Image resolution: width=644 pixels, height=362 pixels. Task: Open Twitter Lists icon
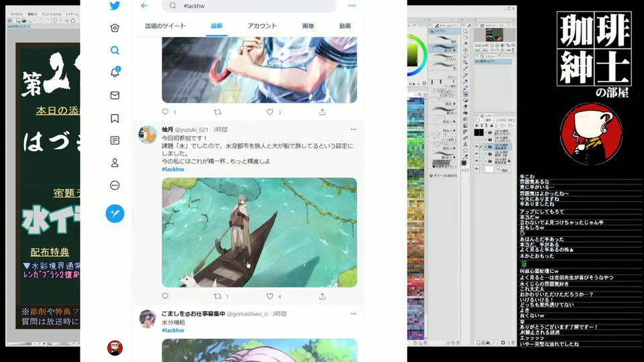[x=115, y=140]
